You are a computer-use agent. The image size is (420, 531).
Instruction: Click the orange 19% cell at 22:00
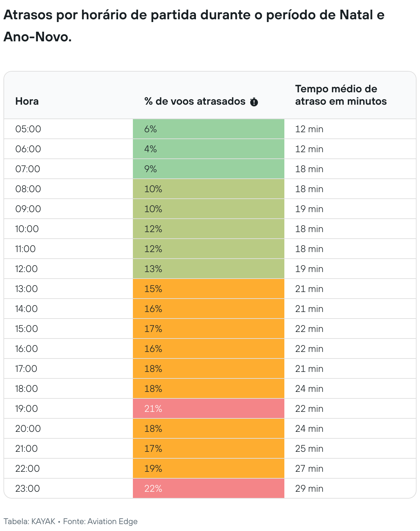[x=208, y=469]
